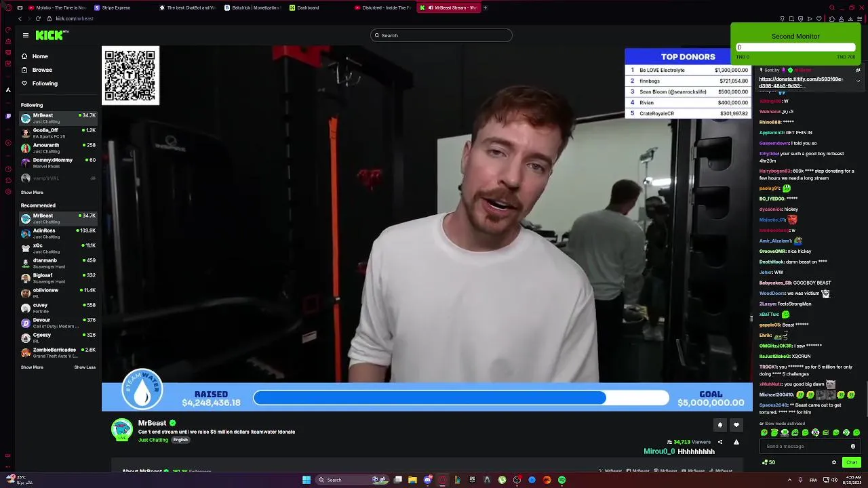Click the QR code overlay on the stream
Screen dimensions: 868x488
pos(130,75)
